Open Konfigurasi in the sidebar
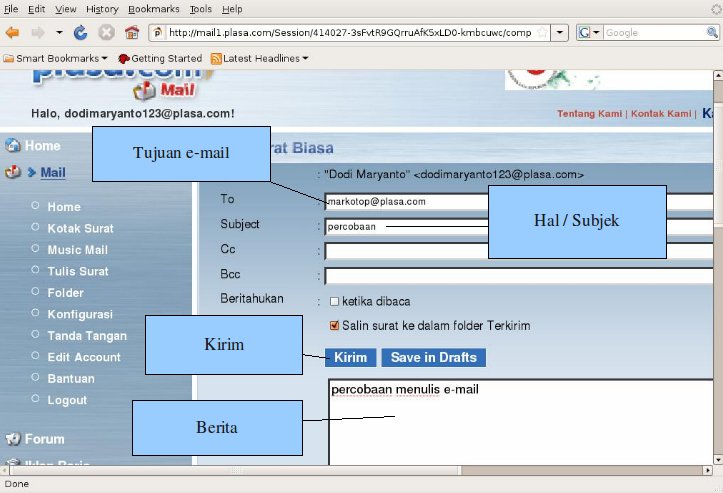Screen dimensions: 723x493 pyautogui.click(x=80, y=315)
